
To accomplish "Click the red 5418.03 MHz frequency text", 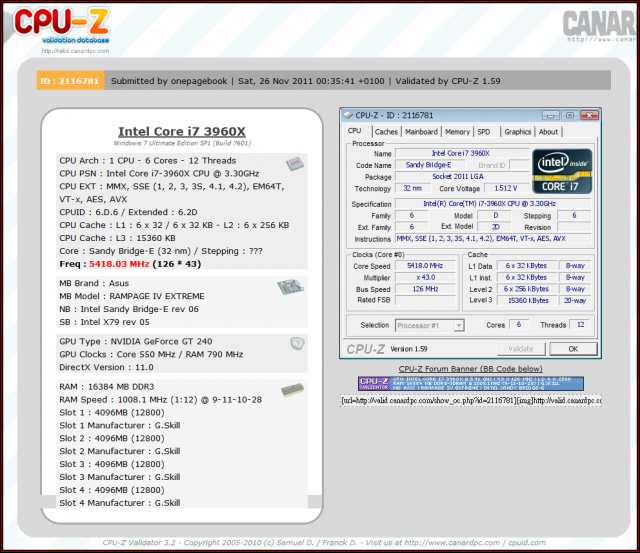I will pos(119,264).
